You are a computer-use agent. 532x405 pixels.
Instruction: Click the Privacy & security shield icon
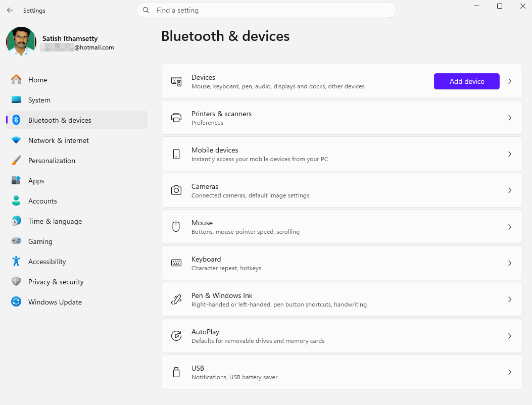point(16,281)
